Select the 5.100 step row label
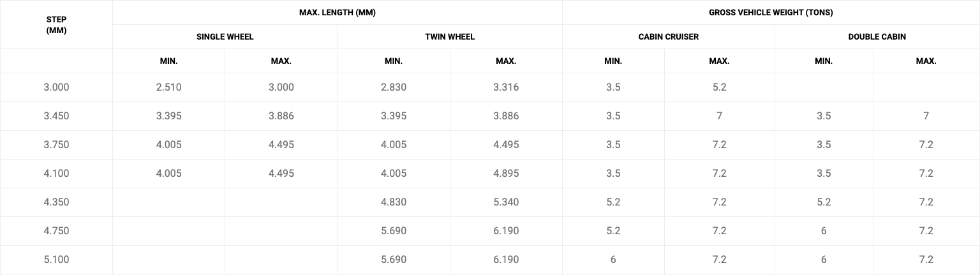 56,260
